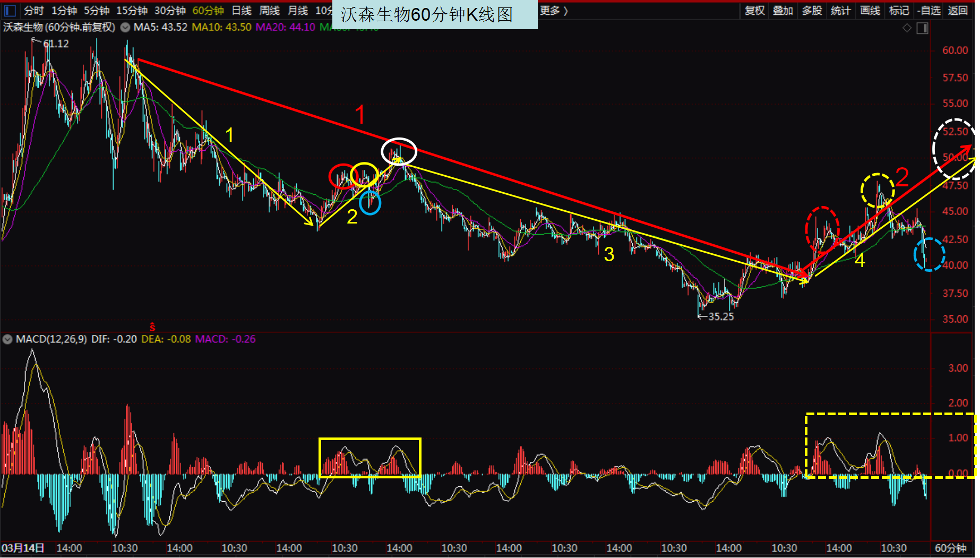The image size is (980, 558).
Task: Click the MACD: -0.26 value
Action: [225, 339]
